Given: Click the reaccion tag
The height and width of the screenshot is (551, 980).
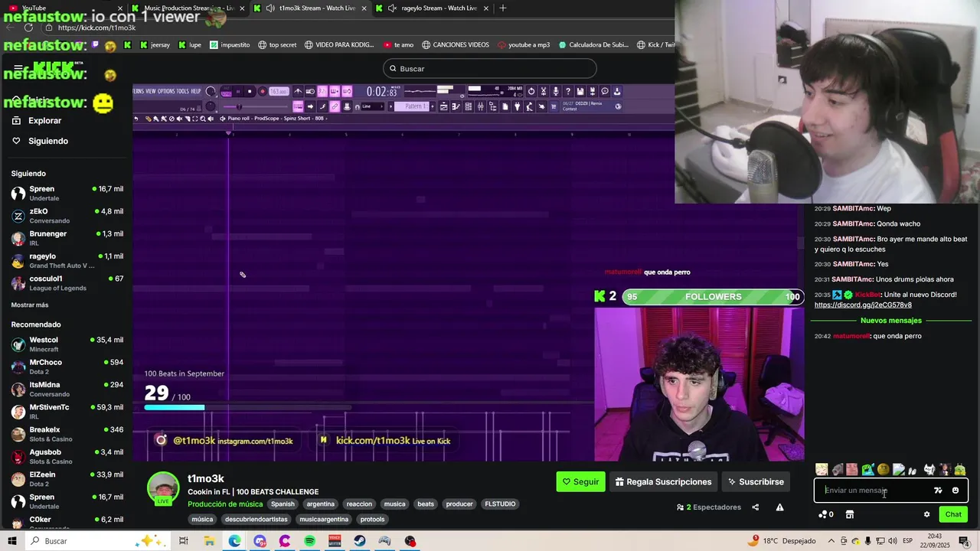Looking at the screenshot, I should 359,504.
